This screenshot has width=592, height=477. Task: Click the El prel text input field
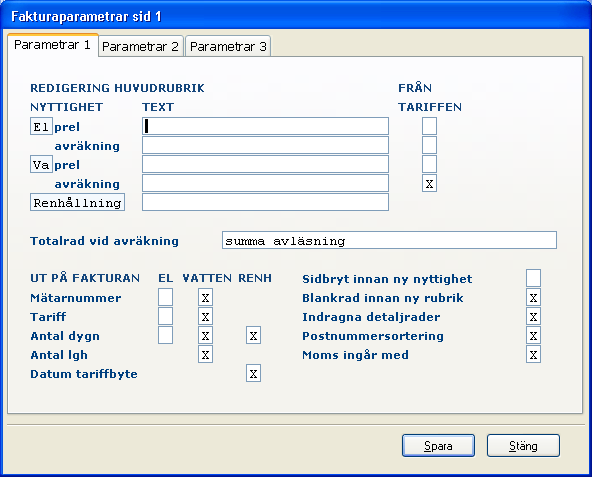[265, 126]
